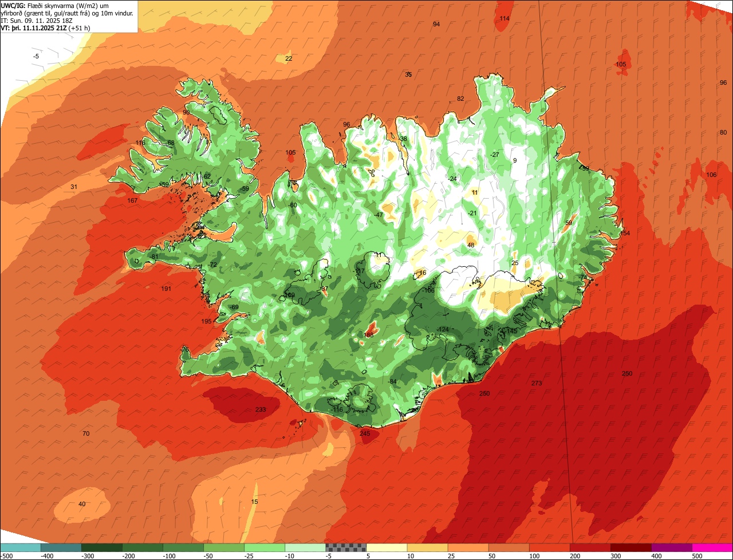Click the 22 value in the yellow patch
733x560 pixels.
coord(289,58)
